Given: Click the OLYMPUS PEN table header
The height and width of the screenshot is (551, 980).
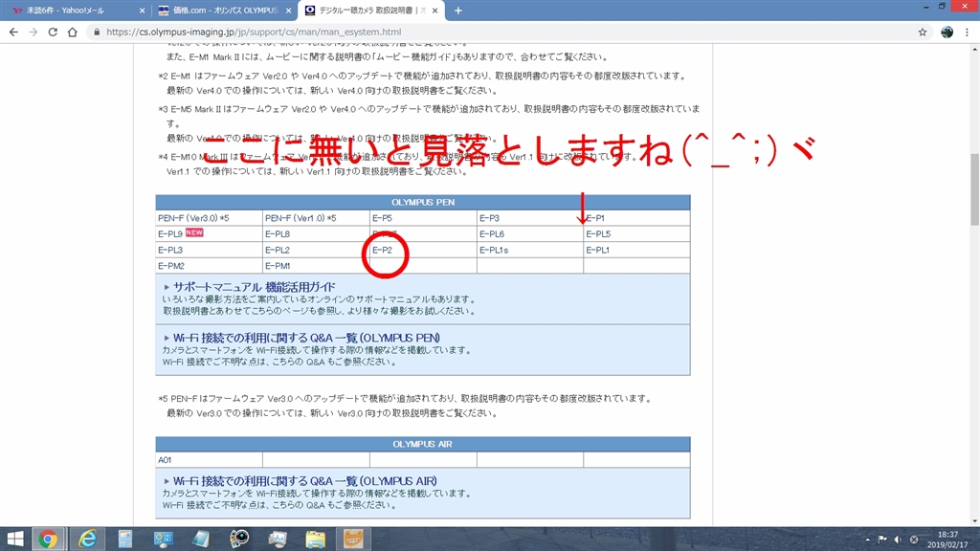Looking at the screenshot, I should coord(423,203).
